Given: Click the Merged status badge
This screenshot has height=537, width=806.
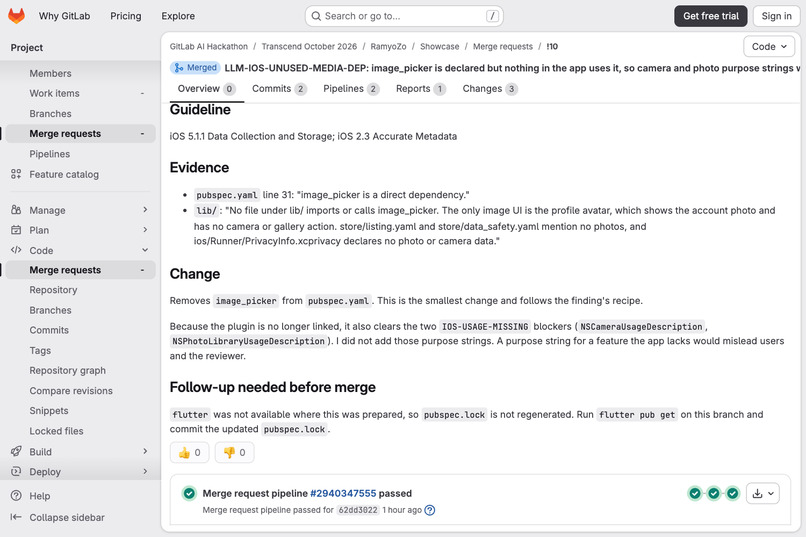Looking at the screenshot, I should pyautogui.click(x=195, y=68).
